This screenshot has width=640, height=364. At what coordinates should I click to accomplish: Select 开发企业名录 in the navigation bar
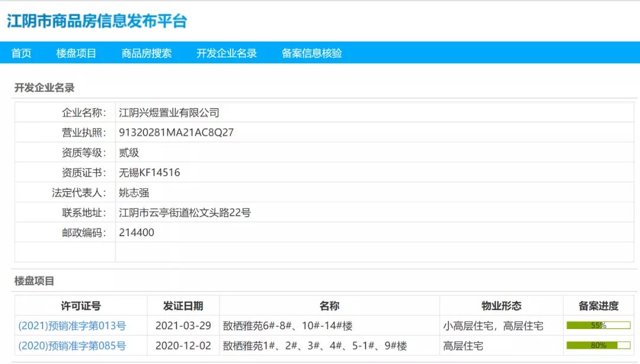point(227,53)
